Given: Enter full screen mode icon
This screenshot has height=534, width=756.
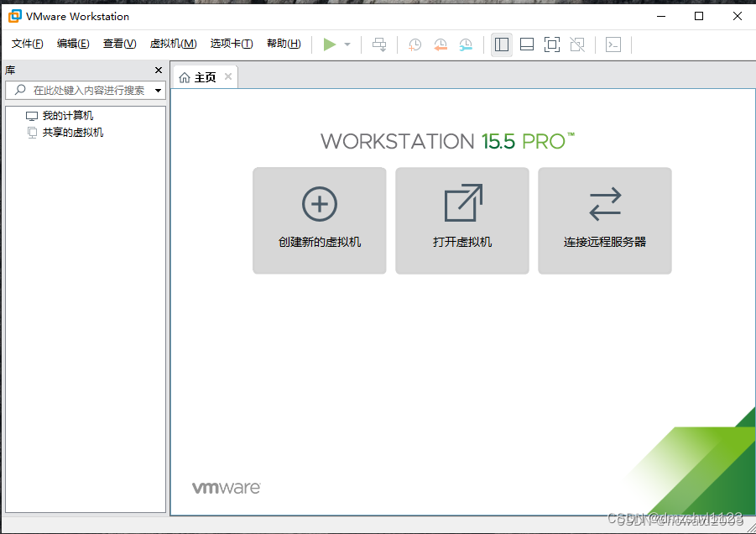Looking at the screenshot, I should tap(552, 44).
